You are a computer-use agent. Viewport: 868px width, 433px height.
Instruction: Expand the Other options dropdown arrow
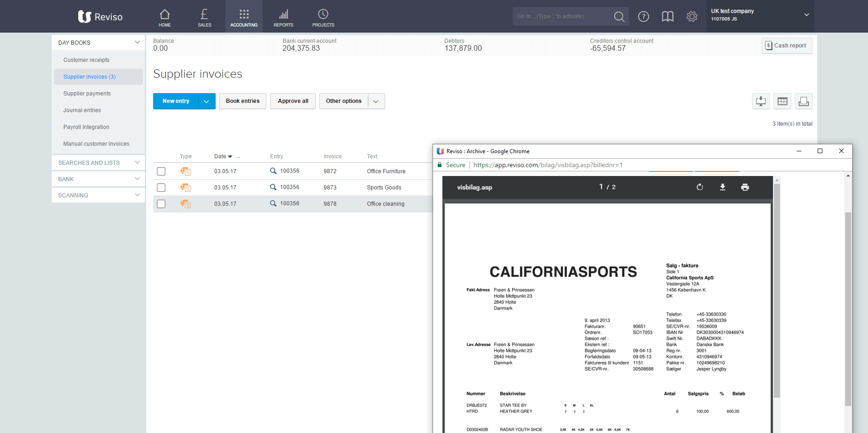(x=376, y=101)
